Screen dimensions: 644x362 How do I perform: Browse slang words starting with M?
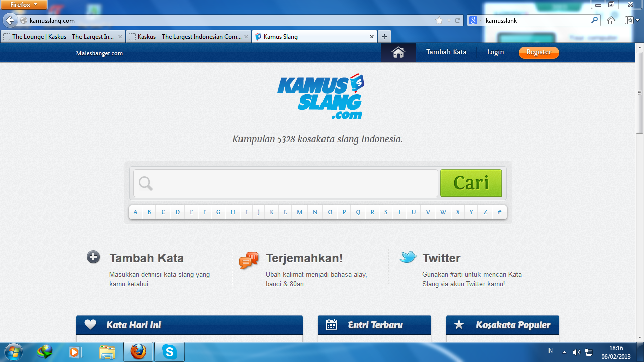click(x=299, y=212)
